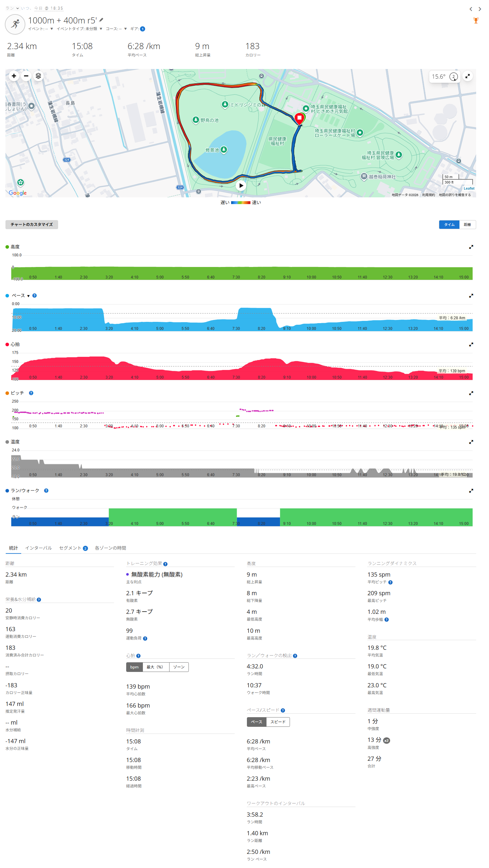This screenshot has height=868, width=489.
Task: Expand the ペース chart metric dropdown
Action: click(x=28, y=296)
